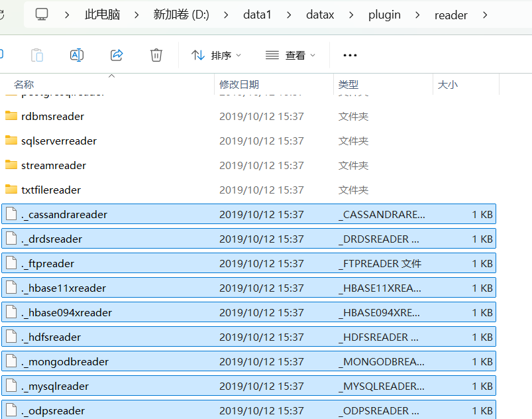Click the ._mongodbreader file name
Screen dimensions: 532x419
[x=65, y=361]
